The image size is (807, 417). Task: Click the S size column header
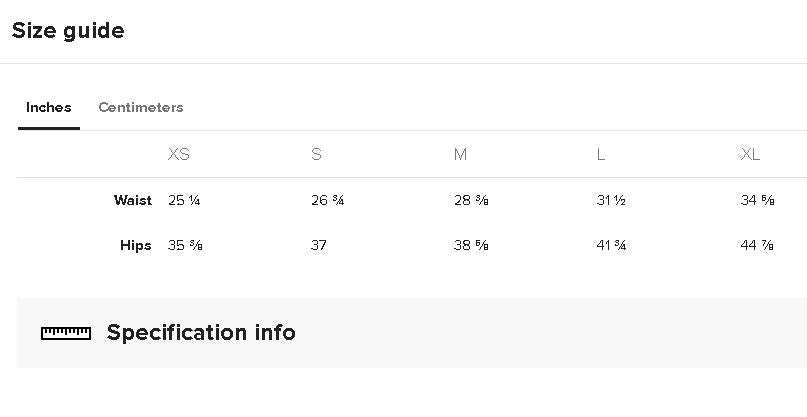(x=316, y=154)
